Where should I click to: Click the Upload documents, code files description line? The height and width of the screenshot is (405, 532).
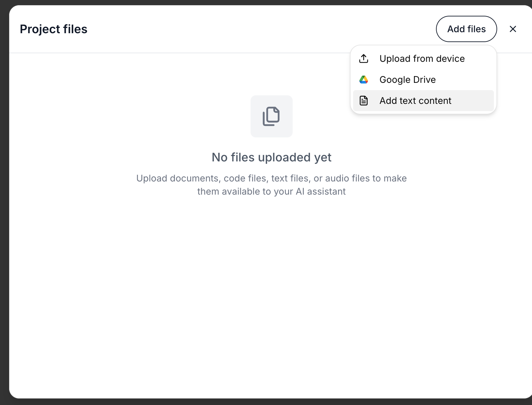pos(271,178)
